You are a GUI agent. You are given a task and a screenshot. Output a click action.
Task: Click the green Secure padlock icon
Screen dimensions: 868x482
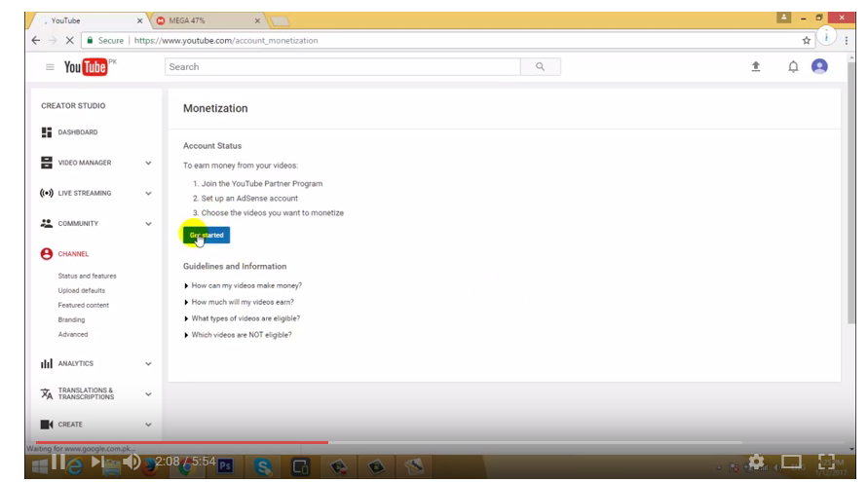tap(90, 40)
